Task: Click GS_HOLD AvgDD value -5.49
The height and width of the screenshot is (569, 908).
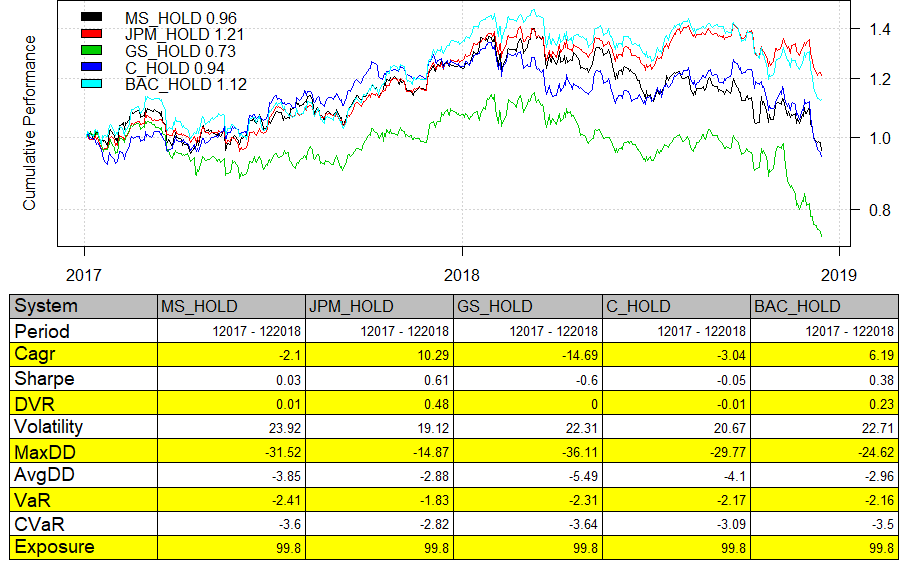Action: [x=583, y=477]
